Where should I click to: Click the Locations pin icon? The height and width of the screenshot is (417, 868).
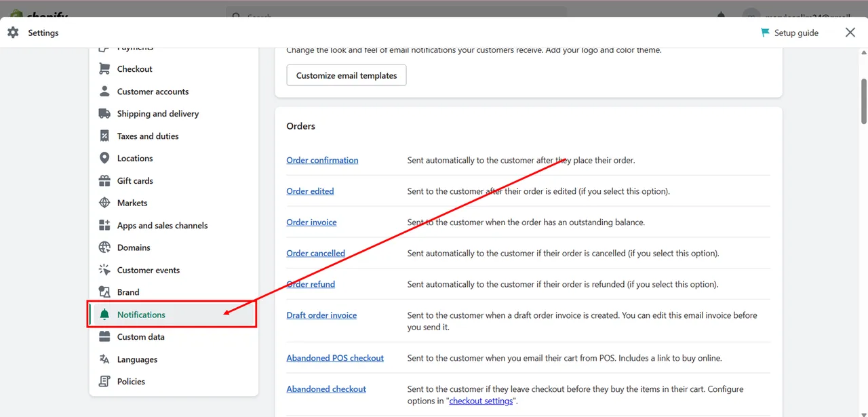[104, 158]
